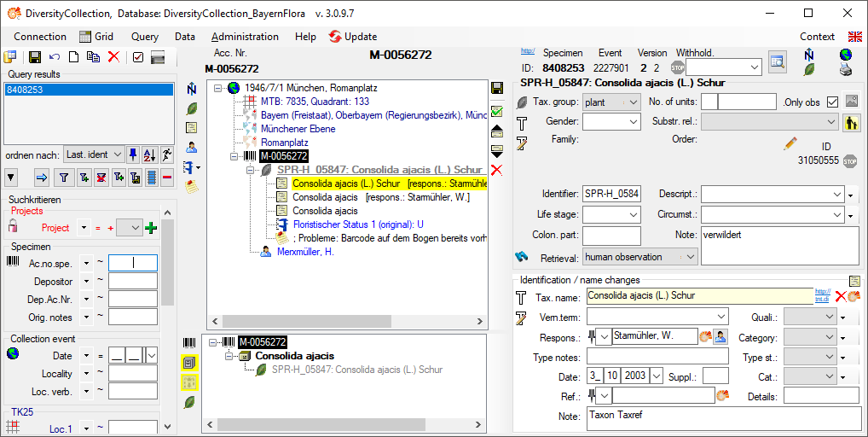Toggle the checkbox icon in main toolbar
Screen dimensions: 868x437
point(137,57)
